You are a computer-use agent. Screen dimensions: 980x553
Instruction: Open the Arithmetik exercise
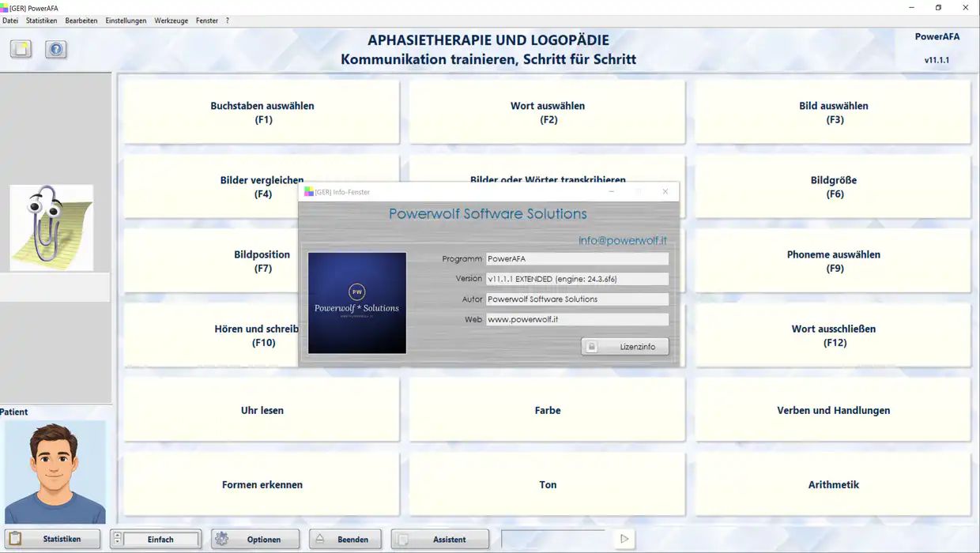coord(833,484)
